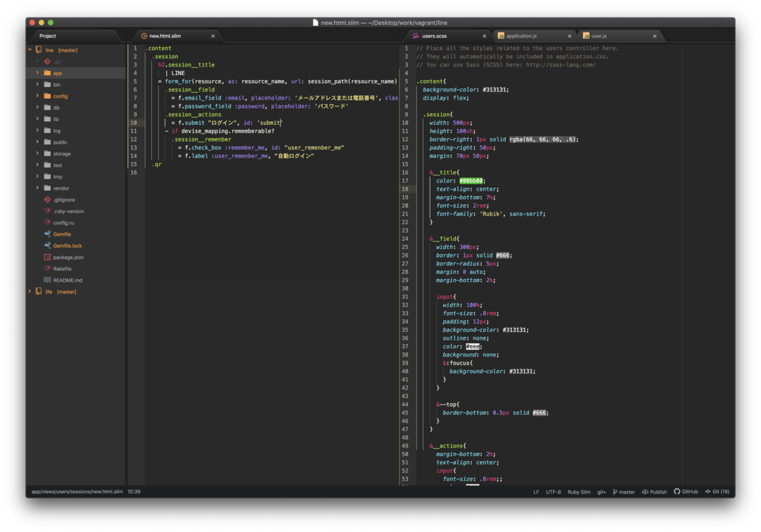The width and height of the screenshot is (761, 532).
Task: Click UTF-8 encoding selector in status bar
Action: 553,492
